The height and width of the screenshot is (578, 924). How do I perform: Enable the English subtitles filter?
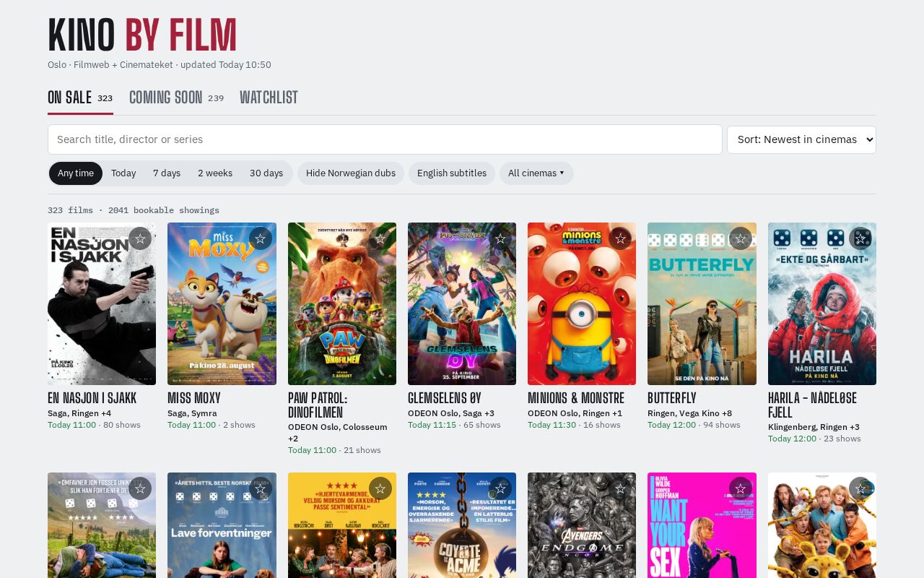(452, 173)
